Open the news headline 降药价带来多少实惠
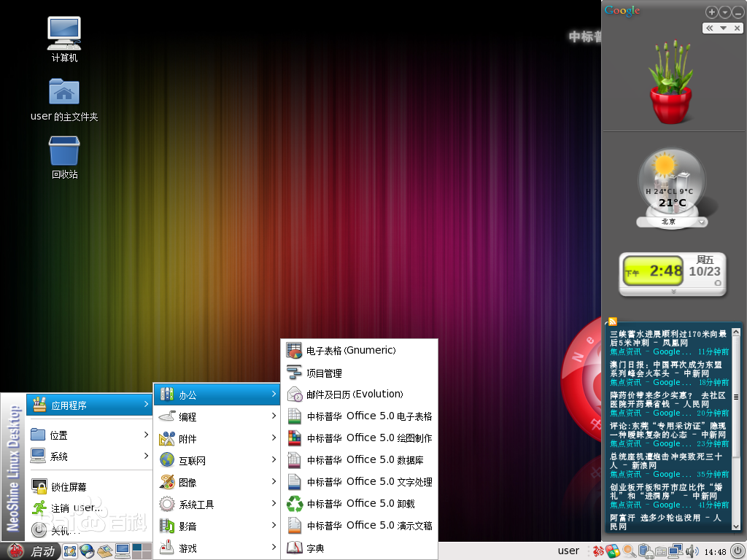Viewport: 747px width, 560px height. [x=667, y=400]
